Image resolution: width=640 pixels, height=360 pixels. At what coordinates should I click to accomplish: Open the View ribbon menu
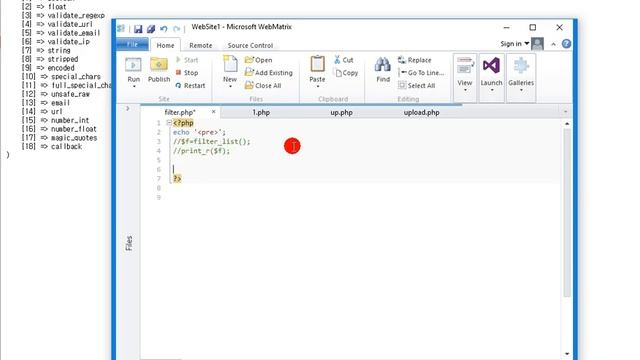point(464,77)
